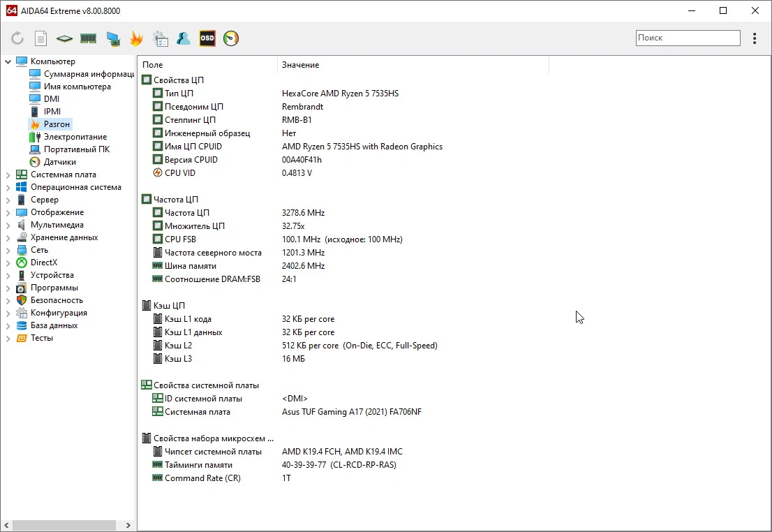Open the three-dot main menu
772x532 pixels.
[x=755, y=38]
